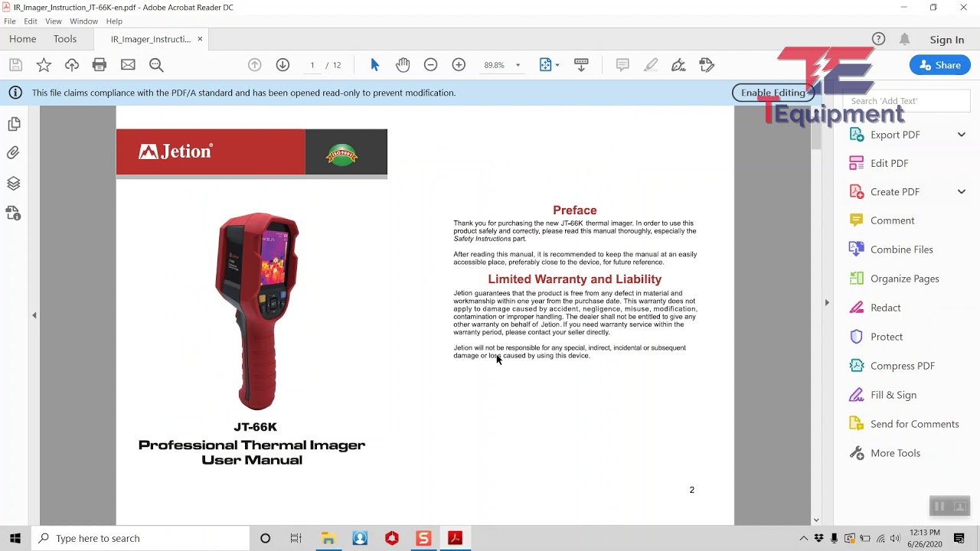Image resolution: width=980 pixels, height=551 pixels.
Task: Choose the Selection arrow tool
Action: (375, 65)
